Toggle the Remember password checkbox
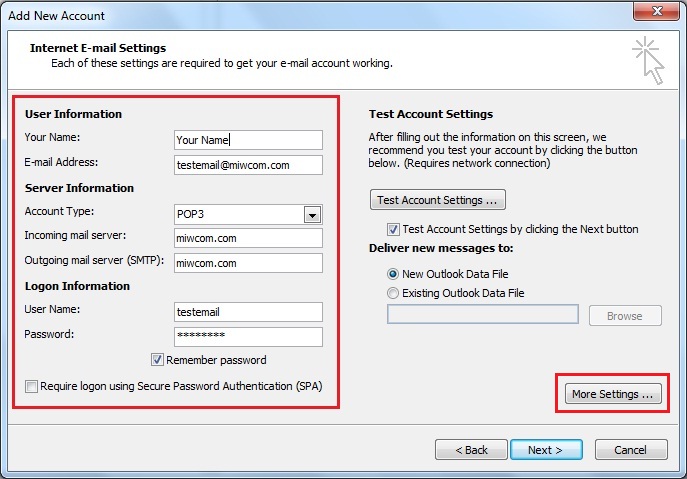The width and height of the screenshot is (687, 479). click(x=157, y=360)
